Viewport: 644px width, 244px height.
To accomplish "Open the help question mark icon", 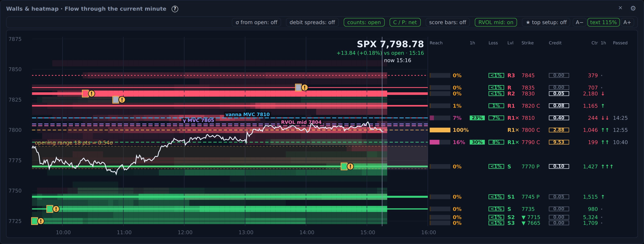I will [175, 9].
